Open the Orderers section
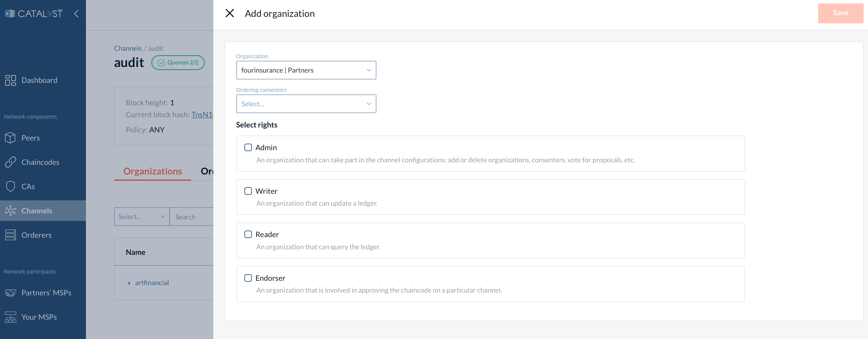868x339 pixels. pos(36,235)
